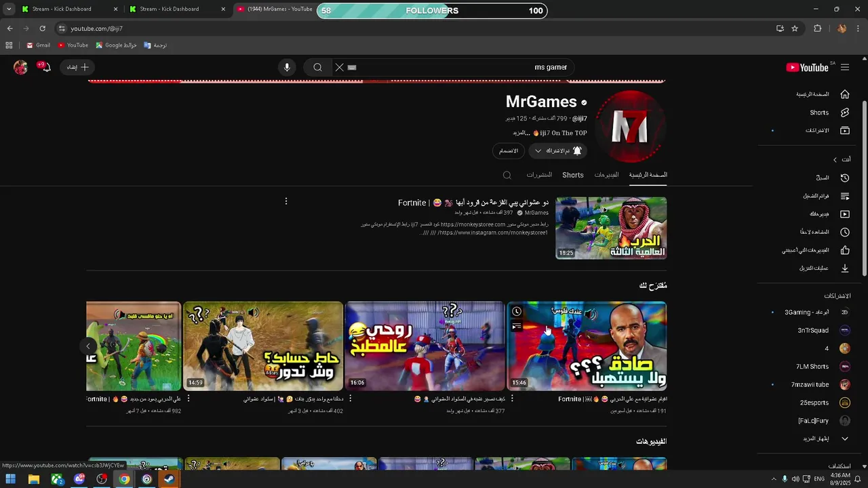Open the MrGames channel avatar
The width and height of the screenshot is (868, 488).
pos(630,127)
